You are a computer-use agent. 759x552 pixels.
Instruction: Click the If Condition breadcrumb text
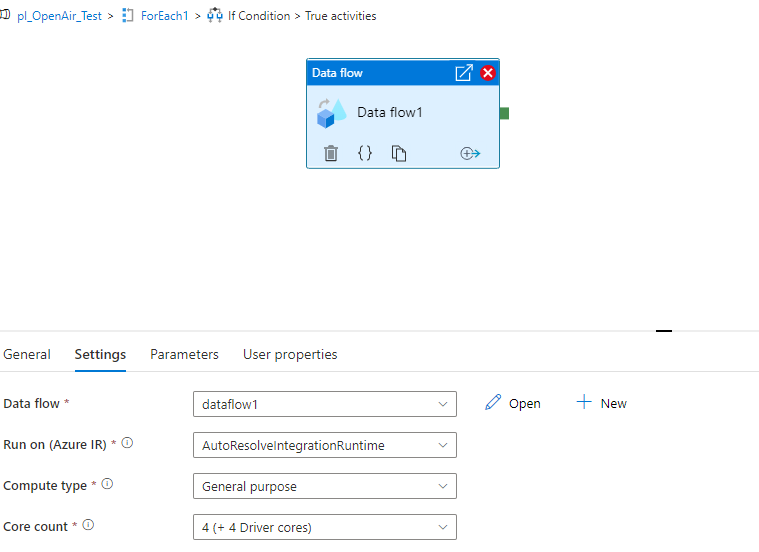(x=259, y=16)
